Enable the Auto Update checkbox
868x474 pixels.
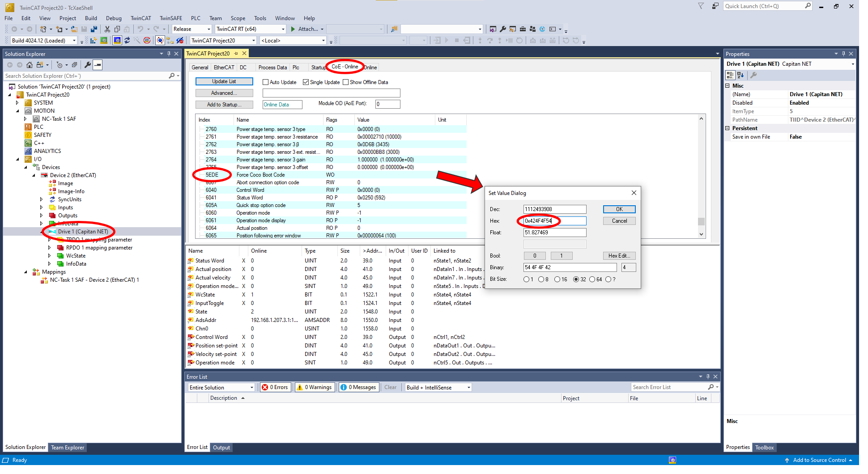(265, 82)
